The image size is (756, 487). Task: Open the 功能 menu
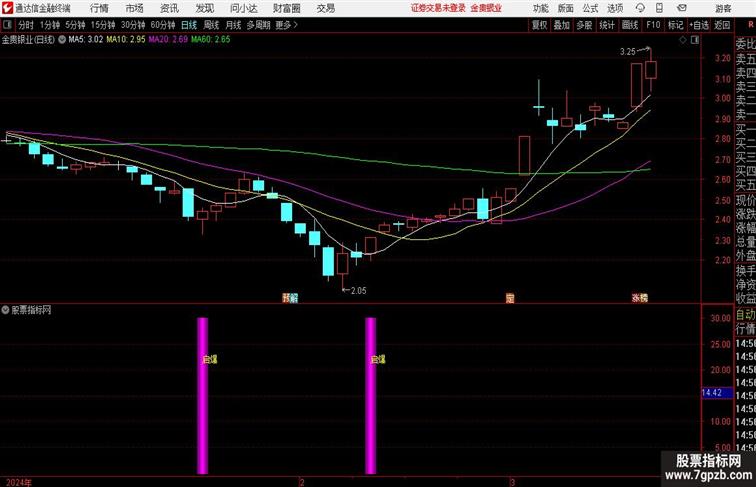tap(541, 8)
